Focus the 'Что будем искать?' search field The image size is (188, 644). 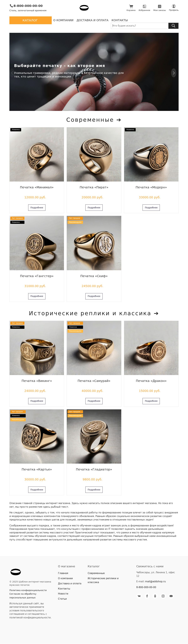[140, 26]
